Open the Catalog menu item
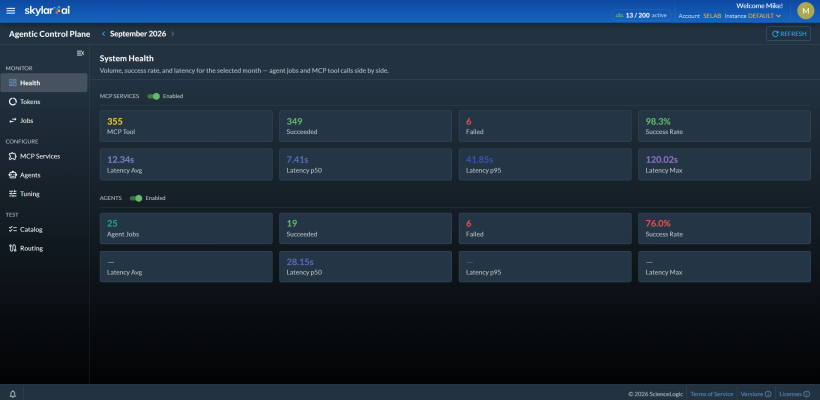 click(44, 229)
